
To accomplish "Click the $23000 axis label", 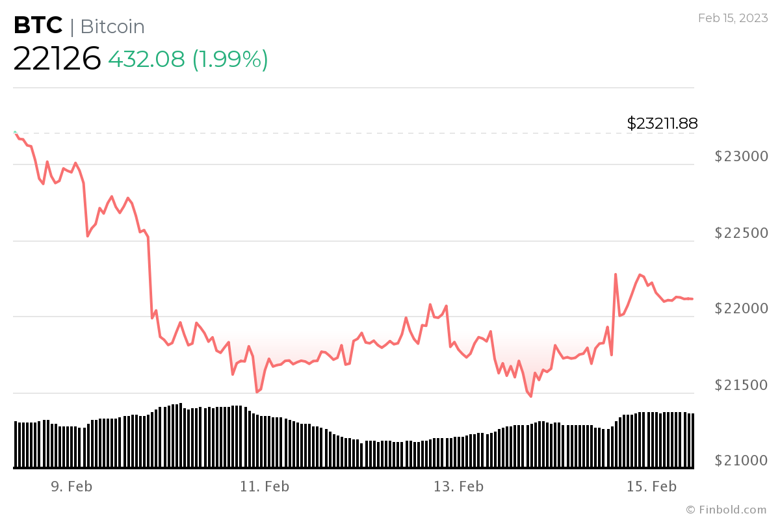I will click(741, 156).
